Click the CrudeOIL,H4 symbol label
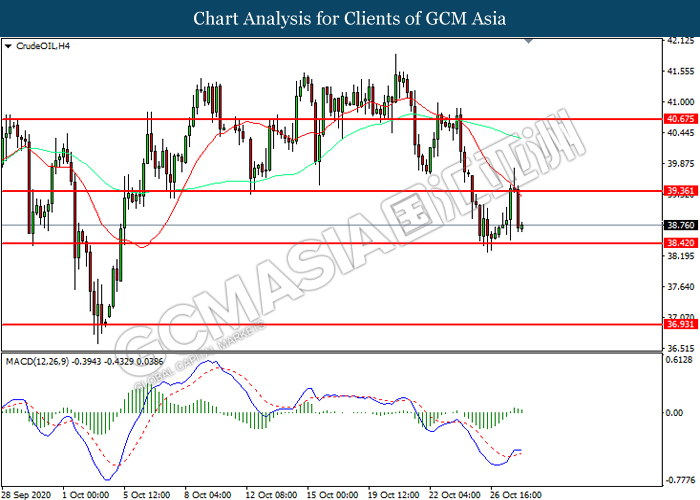Viewport: 700px width, 500px height. pos(43,46)
